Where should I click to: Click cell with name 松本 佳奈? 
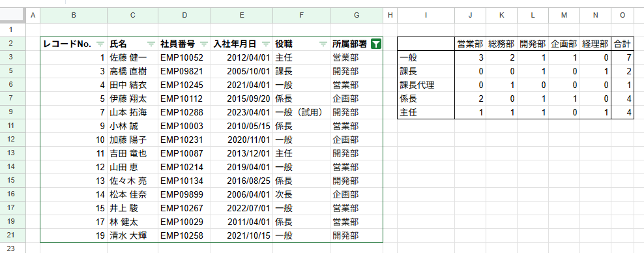[133, 194]
